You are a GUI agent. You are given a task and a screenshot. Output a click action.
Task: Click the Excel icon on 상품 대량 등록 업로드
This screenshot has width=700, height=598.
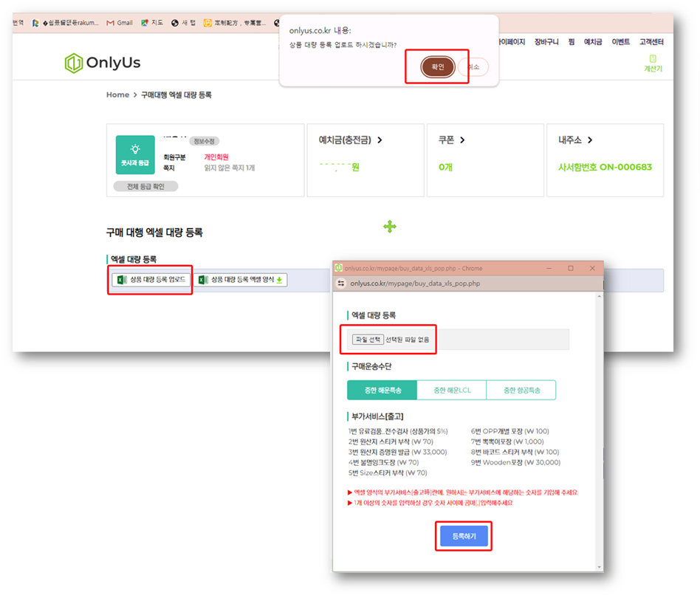[x=120, y=280]
